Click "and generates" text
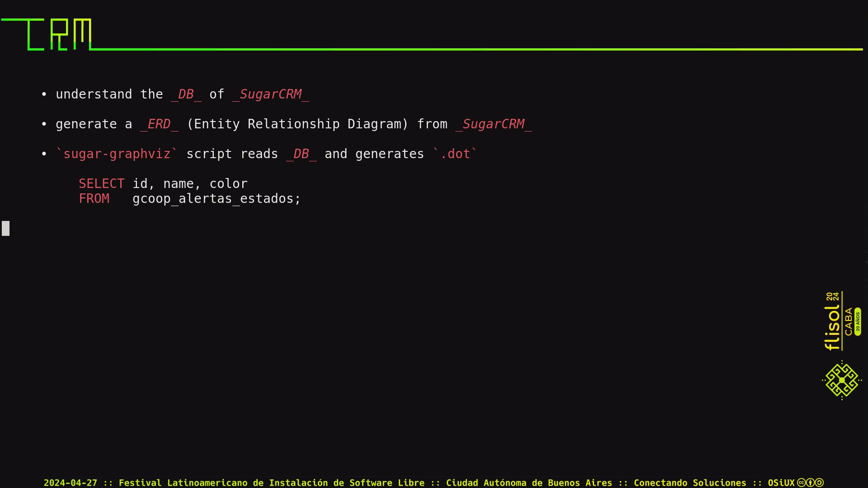This screenshot has width=868, height=488. click(374, 154)
